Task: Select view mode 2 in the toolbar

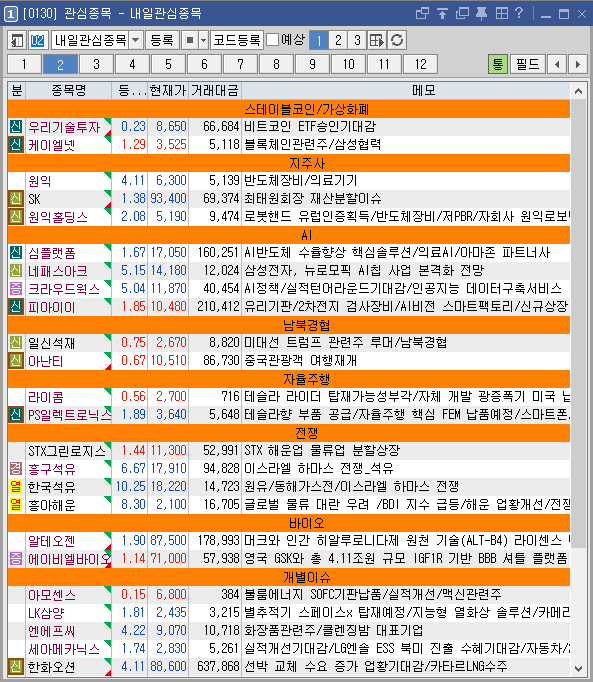Action: coord(338,40)
